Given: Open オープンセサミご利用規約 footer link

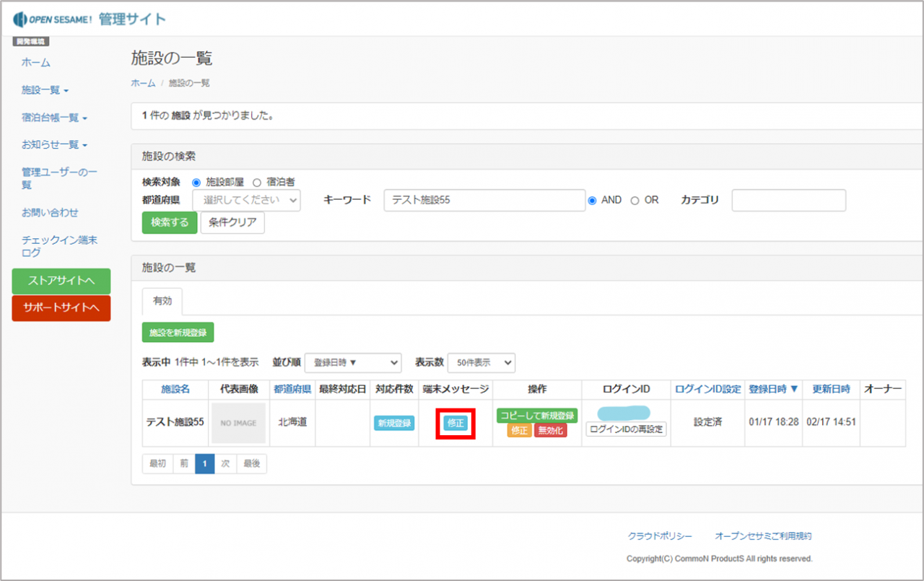Looking at the screenshot, I should coord(763,536).
